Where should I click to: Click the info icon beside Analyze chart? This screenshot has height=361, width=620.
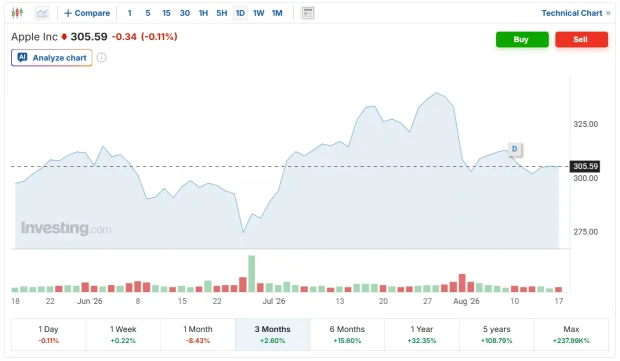pos(102,58)
